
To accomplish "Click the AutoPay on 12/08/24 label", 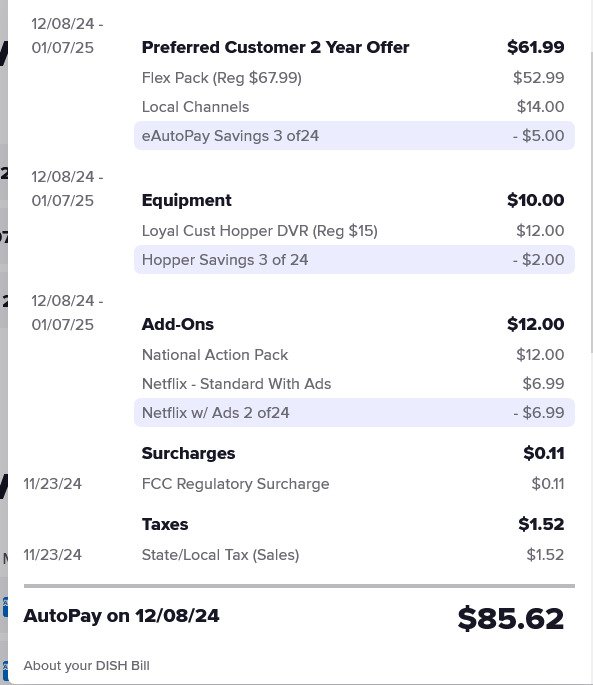I will (121, 616).
